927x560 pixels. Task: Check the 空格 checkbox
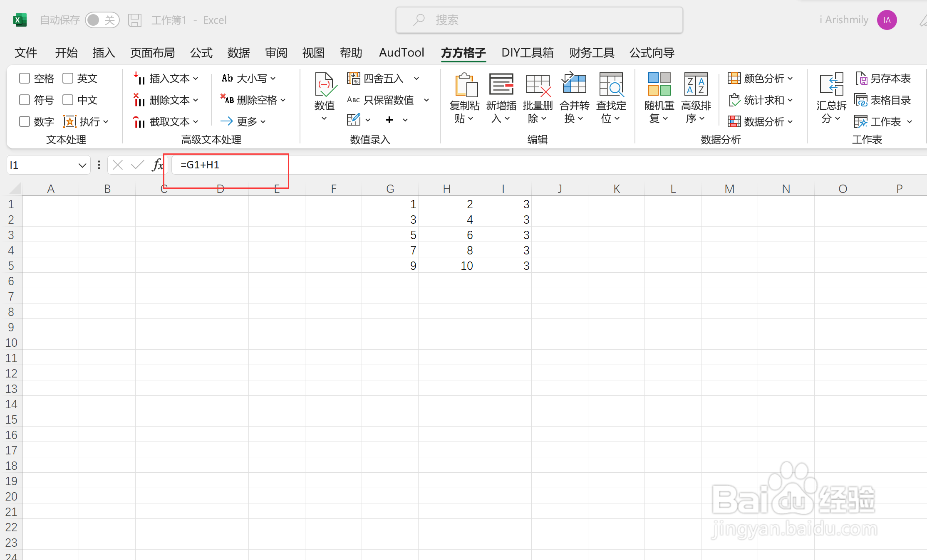pos(25,78)
